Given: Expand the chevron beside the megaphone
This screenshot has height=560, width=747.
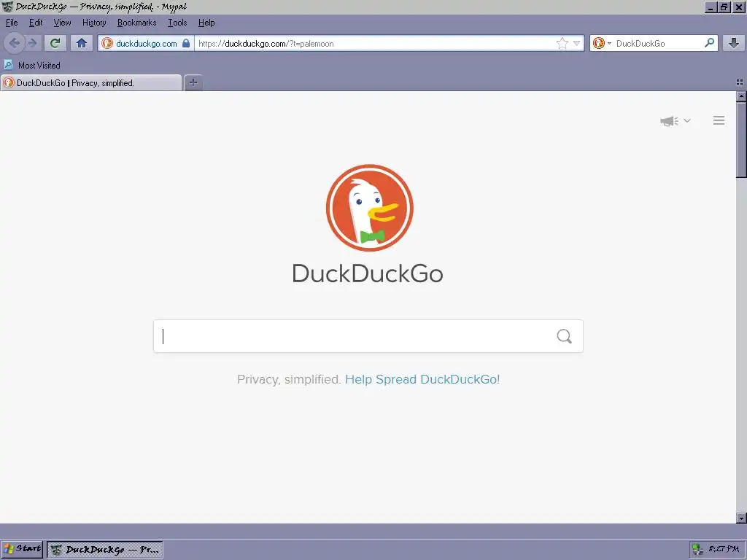Looking at the screenshot, I should (x=687, y=120).
